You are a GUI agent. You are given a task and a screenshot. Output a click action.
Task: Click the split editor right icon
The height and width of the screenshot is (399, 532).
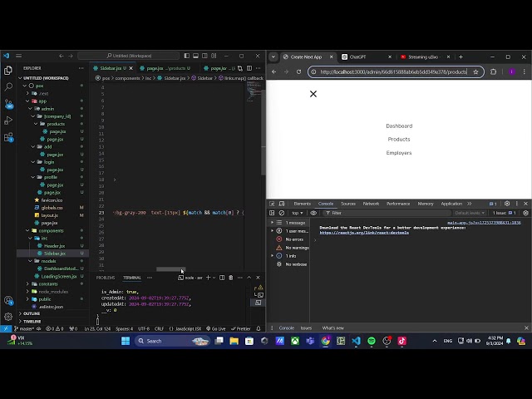[x=249, y=68]
